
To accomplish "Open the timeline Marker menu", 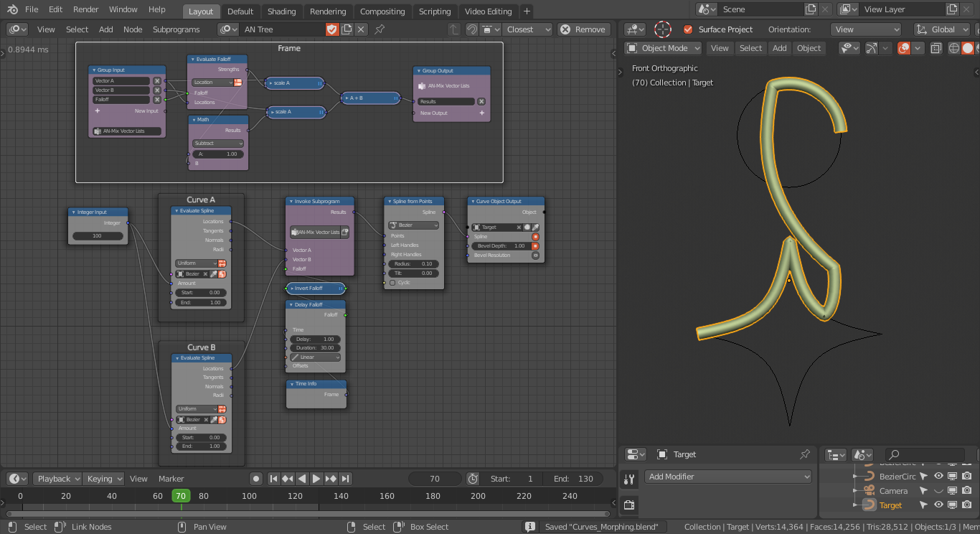I will point(171,479).
